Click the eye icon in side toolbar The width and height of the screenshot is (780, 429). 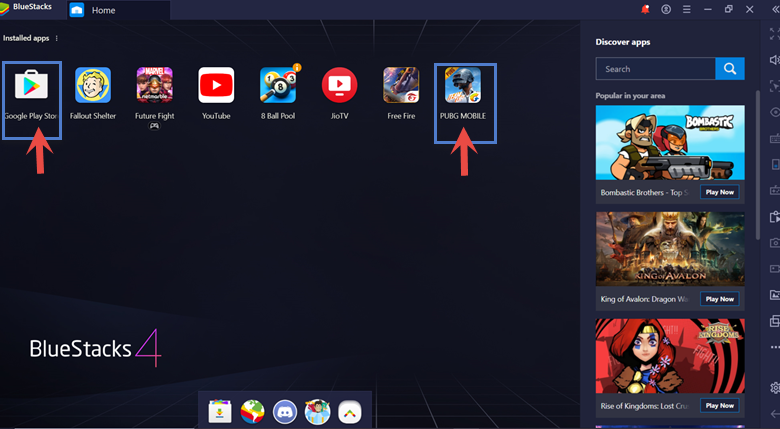pos(775,112)
